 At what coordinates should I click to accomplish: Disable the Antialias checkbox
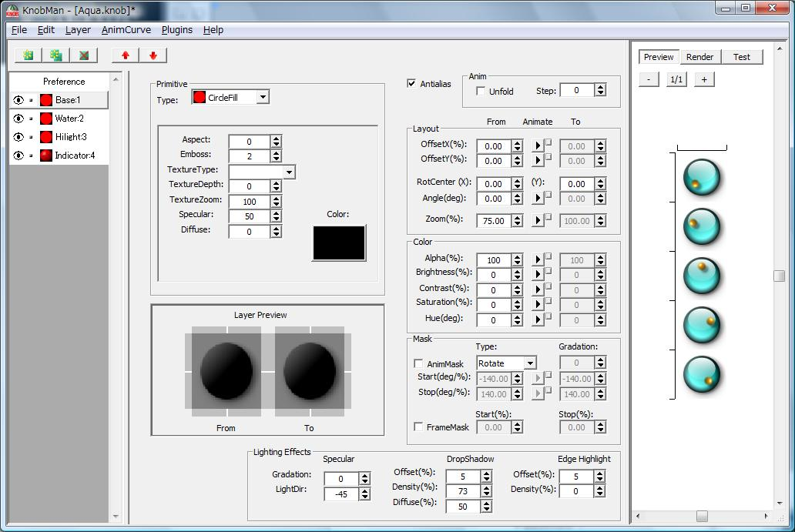point(412,84)
